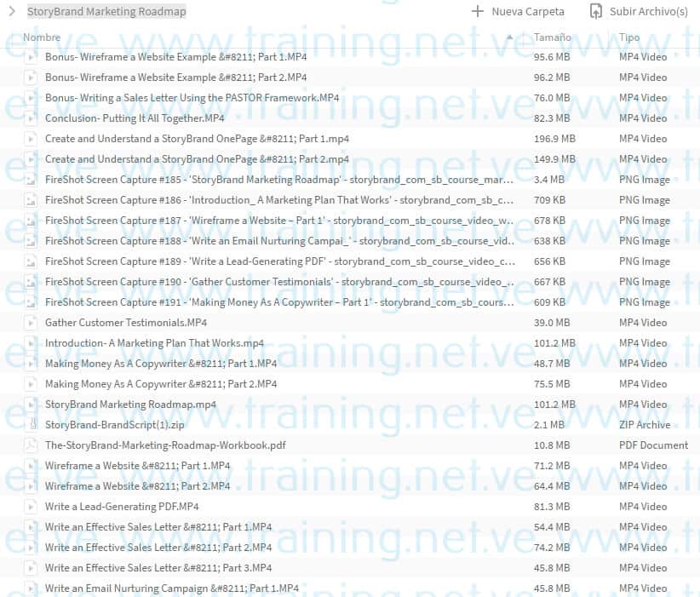Click the ZIP archive icon for StoryBrand-BrandScript(1).zip
Screen dimensions: 700x597
pyautogui.click(x=32, y=424)
